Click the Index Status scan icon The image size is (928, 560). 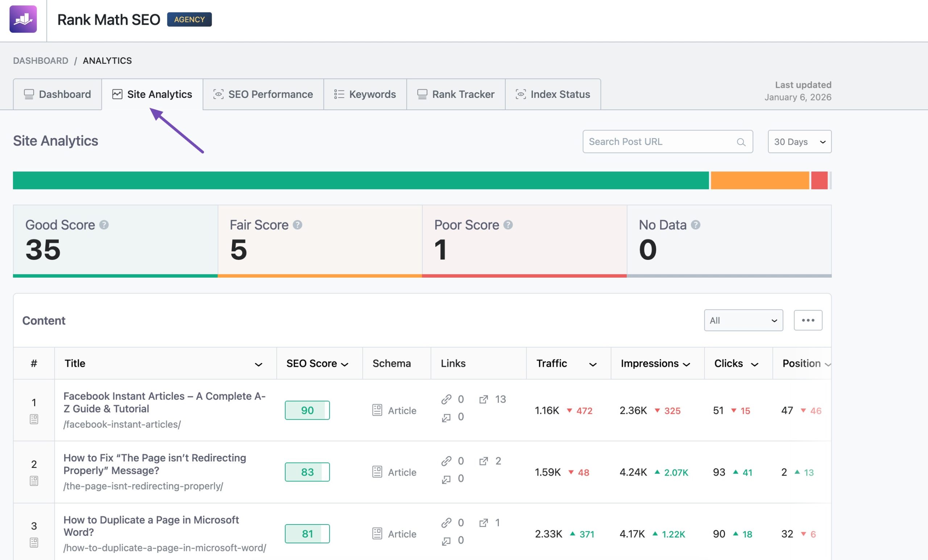click(x=520, y=94)
